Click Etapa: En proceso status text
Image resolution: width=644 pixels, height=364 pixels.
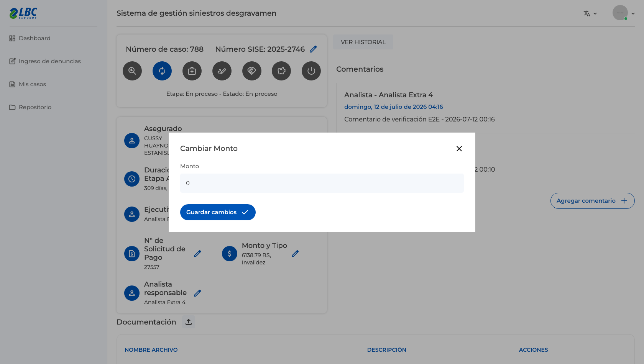click(222, 94)
